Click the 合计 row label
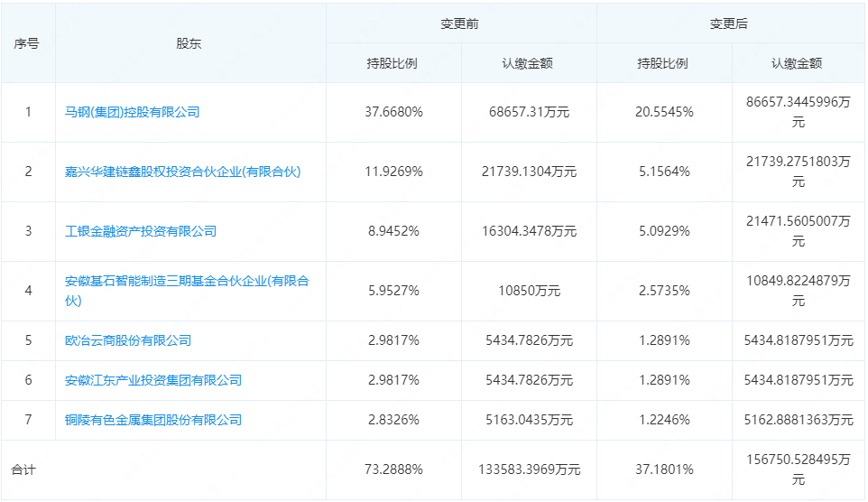 tap(23, 470)
